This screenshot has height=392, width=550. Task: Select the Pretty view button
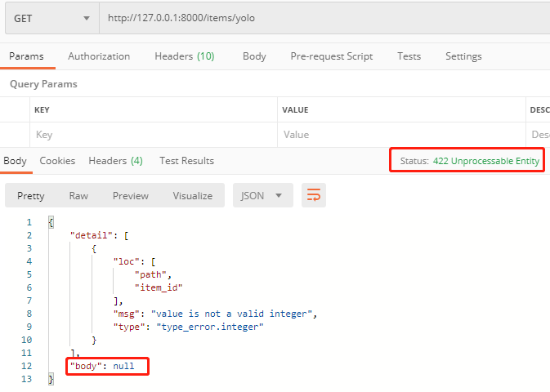tap(31, 196)
